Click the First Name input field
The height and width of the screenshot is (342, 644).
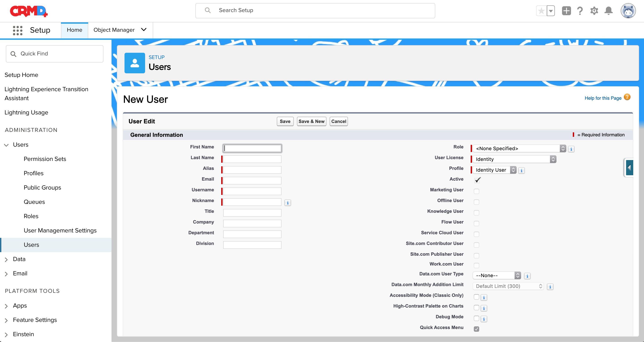tap(251, 148)
